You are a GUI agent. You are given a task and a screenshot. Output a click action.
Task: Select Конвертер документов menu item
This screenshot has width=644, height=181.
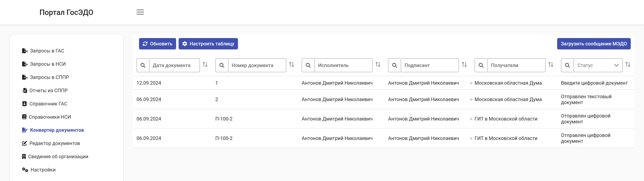tap(57, 130)
